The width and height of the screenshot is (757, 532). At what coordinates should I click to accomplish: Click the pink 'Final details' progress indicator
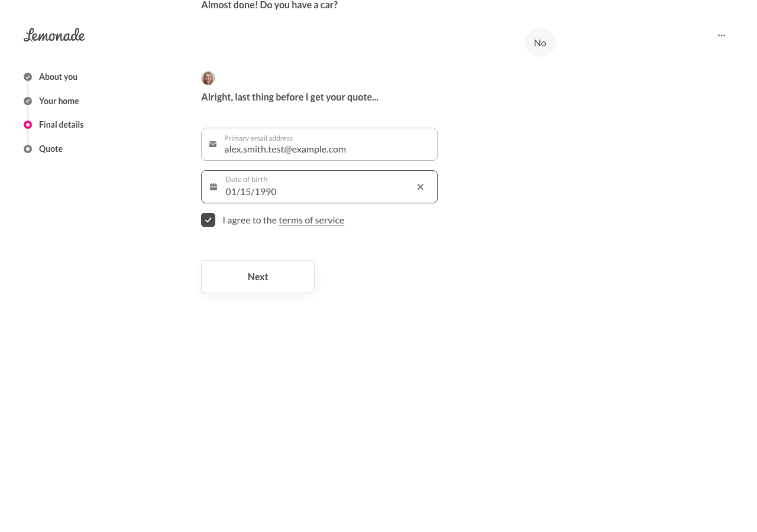point(28,125)
